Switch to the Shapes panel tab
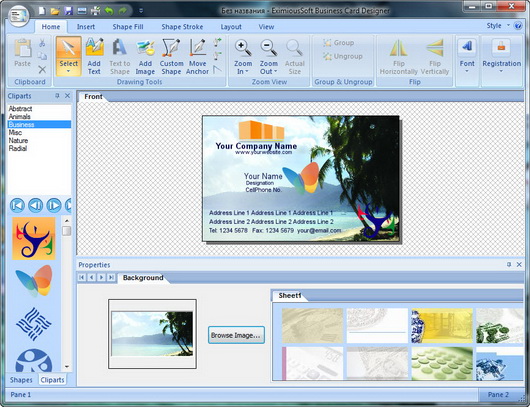 pos(21,380)
